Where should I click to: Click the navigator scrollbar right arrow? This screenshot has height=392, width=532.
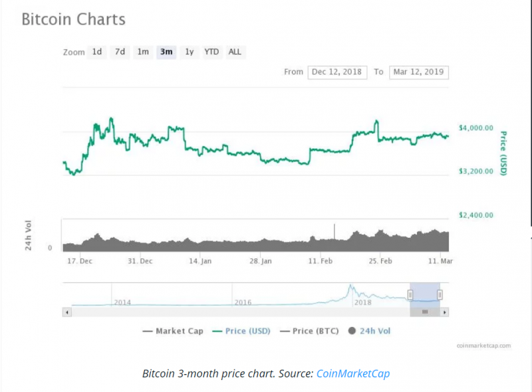click(x=445, y=311)
